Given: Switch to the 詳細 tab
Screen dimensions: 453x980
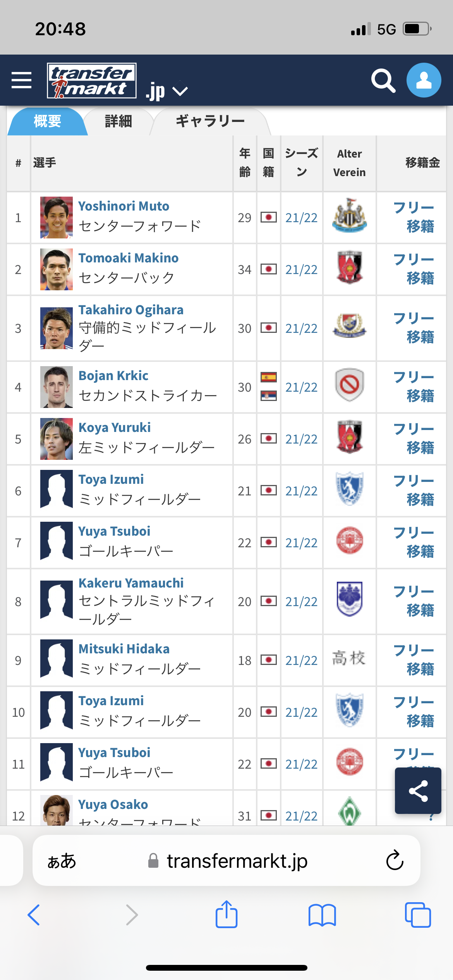Looking at the screenshot, I should [x=118, y=122].
